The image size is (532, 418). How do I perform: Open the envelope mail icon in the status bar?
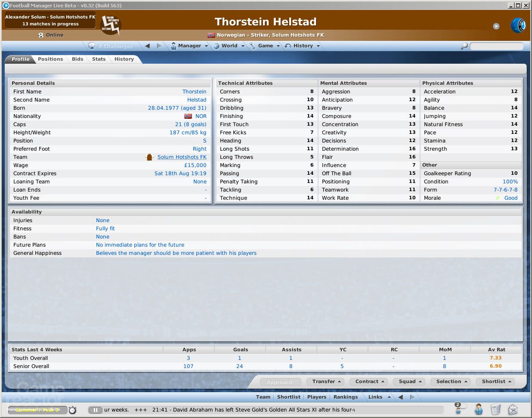tap(513, 409)
